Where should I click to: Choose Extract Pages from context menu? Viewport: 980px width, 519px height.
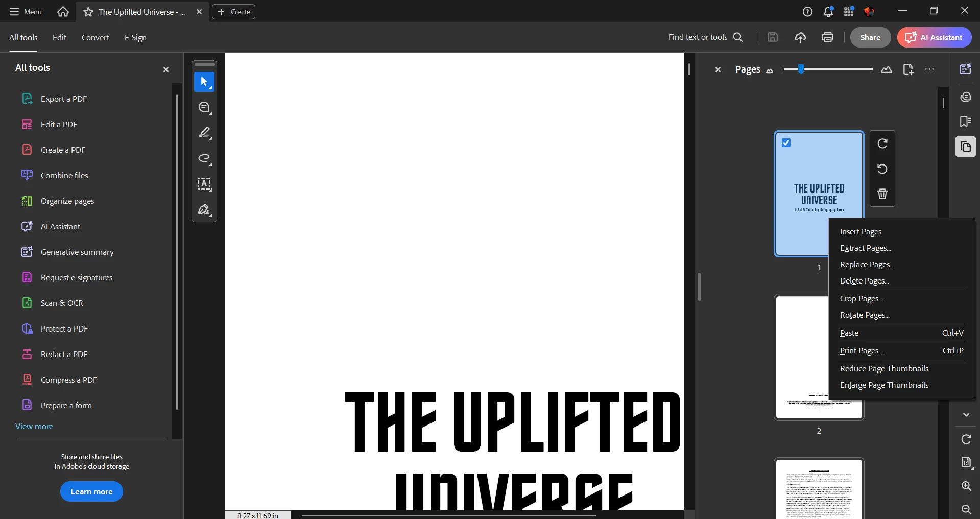point(902,248)
